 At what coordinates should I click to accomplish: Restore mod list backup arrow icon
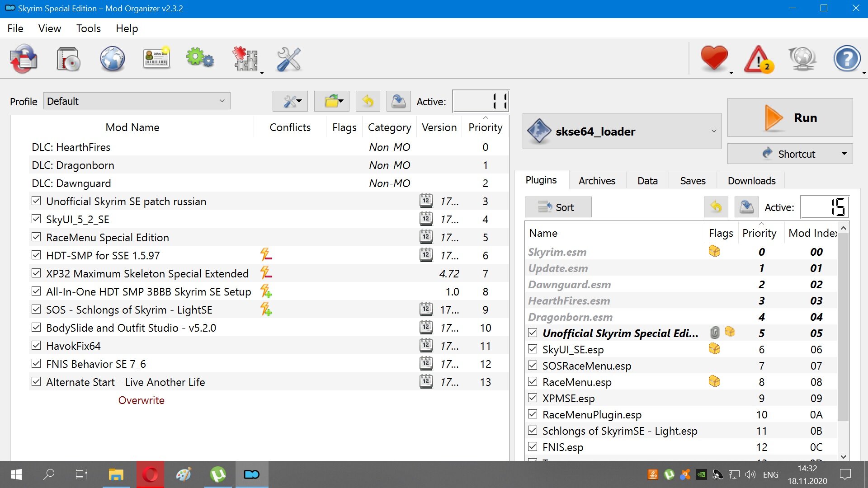[x=368, y=101]
